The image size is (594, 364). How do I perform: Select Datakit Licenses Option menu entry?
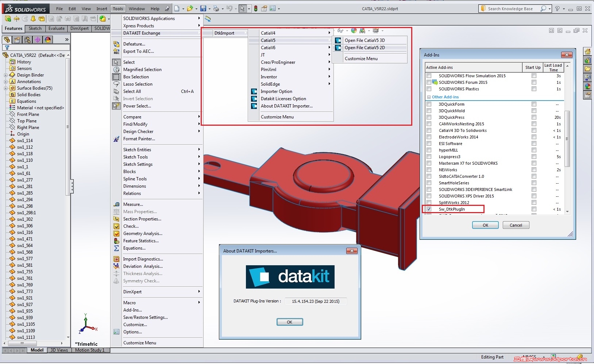pyautogui.click(x=283, y=99)
